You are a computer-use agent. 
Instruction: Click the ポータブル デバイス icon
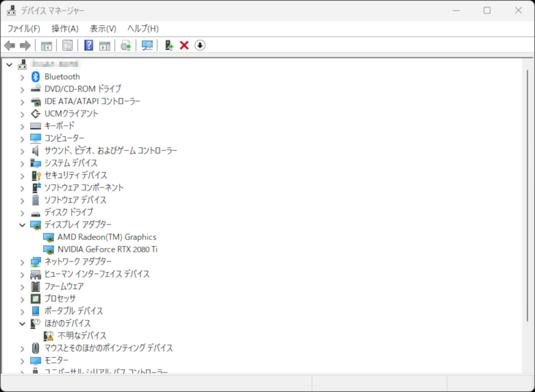[x=36, y=311]
